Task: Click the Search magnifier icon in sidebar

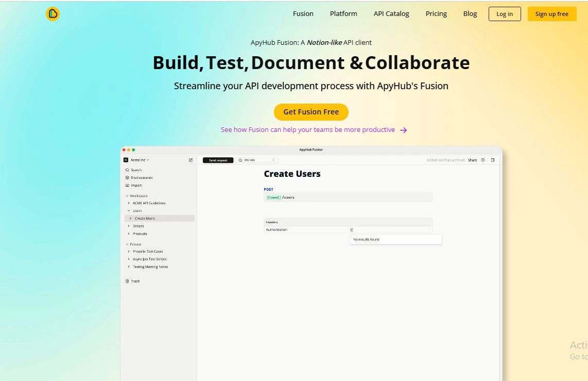Action: pos(127,170)
